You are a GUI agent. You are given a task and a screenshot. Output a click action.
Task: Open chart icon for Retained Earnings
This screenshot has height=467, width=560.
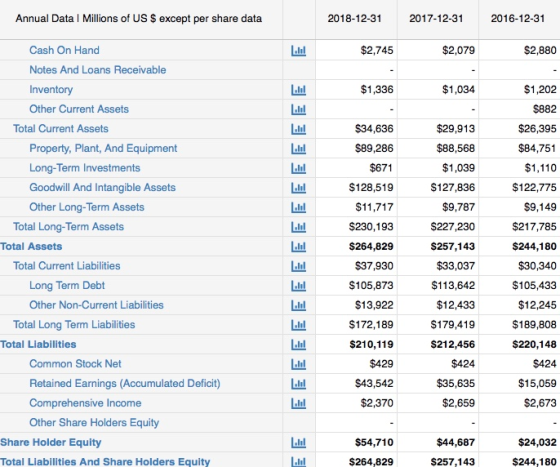299,384
